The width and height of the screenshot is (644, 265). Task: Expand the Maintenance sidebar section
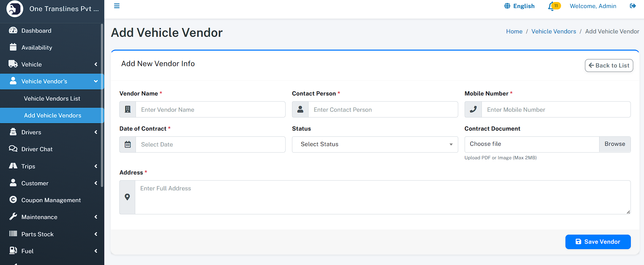tap(39, 217)
